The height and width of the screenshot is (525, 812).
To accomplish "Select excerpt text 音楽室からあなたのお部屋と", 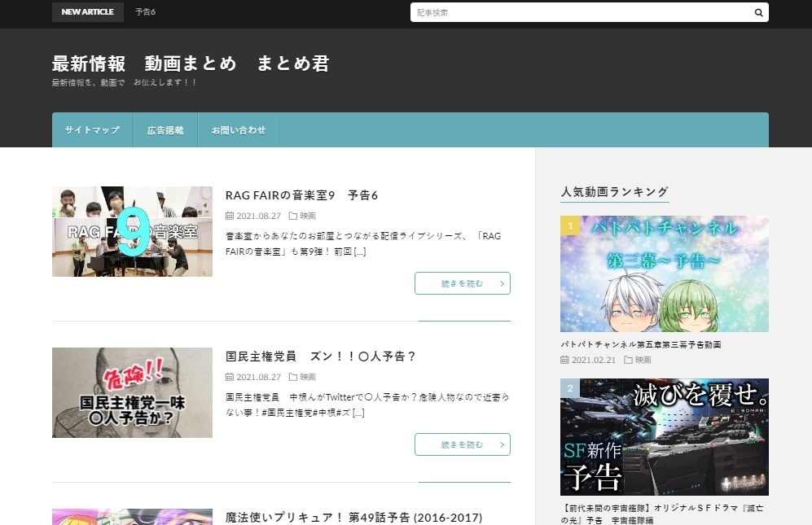I will coord(363,243).
